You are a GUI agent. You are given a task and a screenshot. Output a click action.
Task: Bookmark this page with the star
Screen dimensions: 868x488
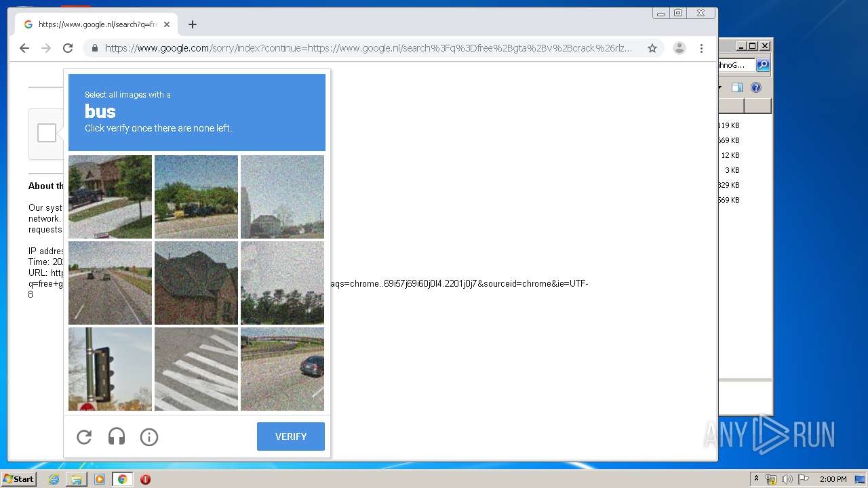pos(652,48)
